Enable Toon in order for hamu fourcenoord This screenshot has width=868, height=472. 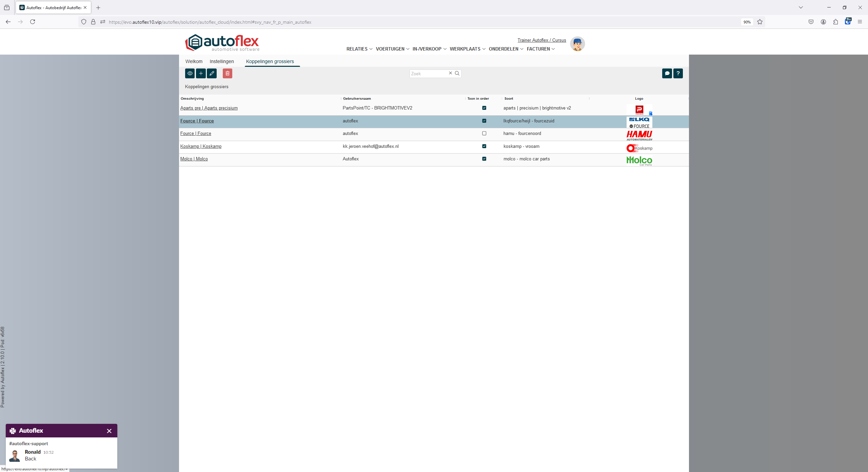tap(484, 134)
